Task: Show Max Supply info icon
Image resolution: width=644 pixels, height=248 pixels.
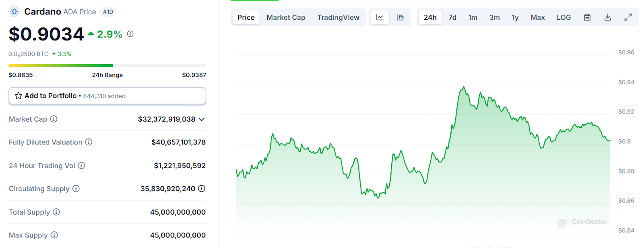Action: (x=54, y=235)
